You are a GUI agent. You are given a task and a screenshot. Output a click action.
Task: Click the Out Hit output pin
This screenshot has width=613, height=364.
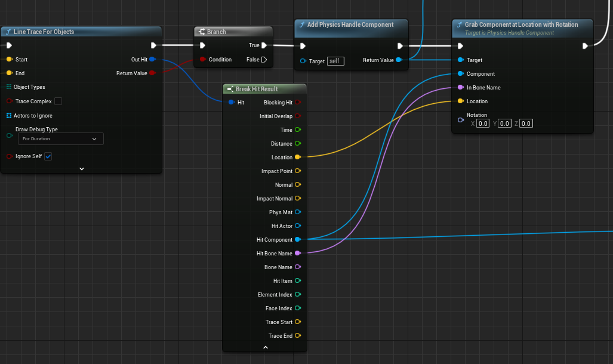click(x=152, y=60)
